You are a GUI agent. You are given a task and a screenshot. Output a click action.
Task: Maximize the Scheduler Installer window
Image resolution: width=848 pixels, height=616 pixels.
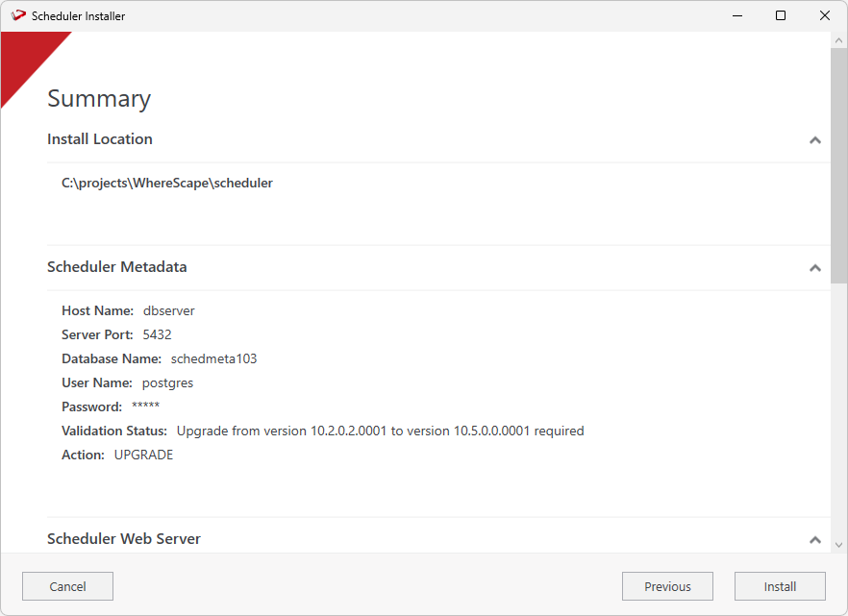click(x=781, y=15)
